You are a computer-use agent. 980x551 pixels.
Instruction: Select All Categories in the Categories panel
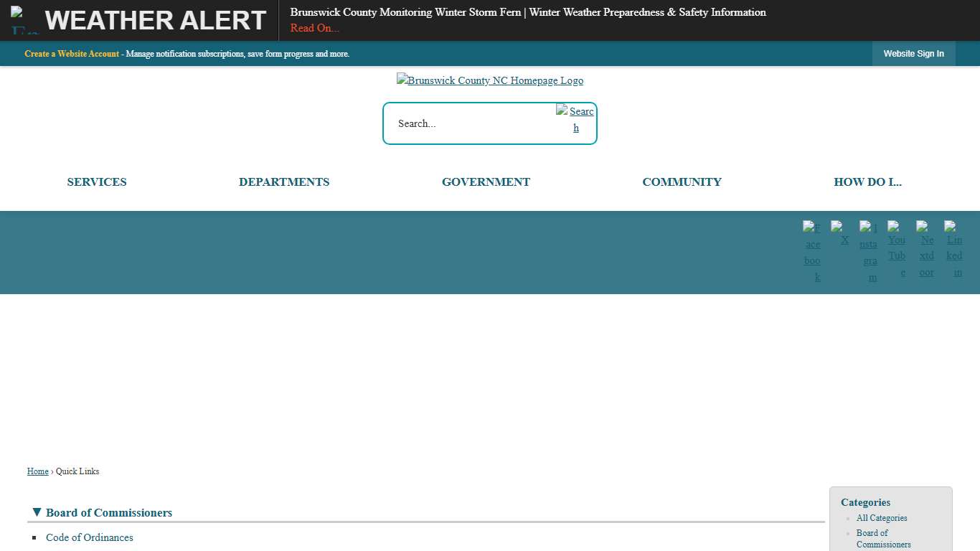coord(882,518)
